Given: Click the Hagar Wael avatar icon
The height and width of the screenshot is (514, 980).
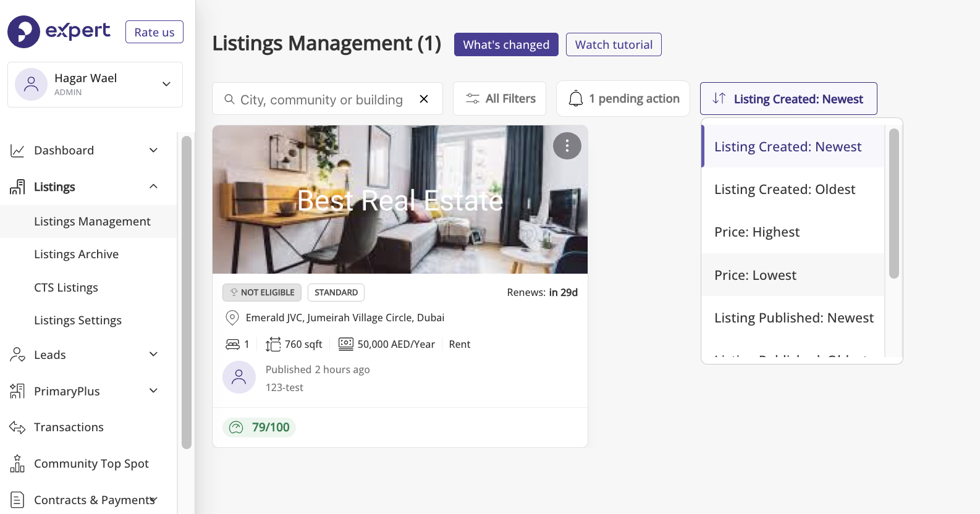Looking at the screenshot, I should [x=31, y=85].
